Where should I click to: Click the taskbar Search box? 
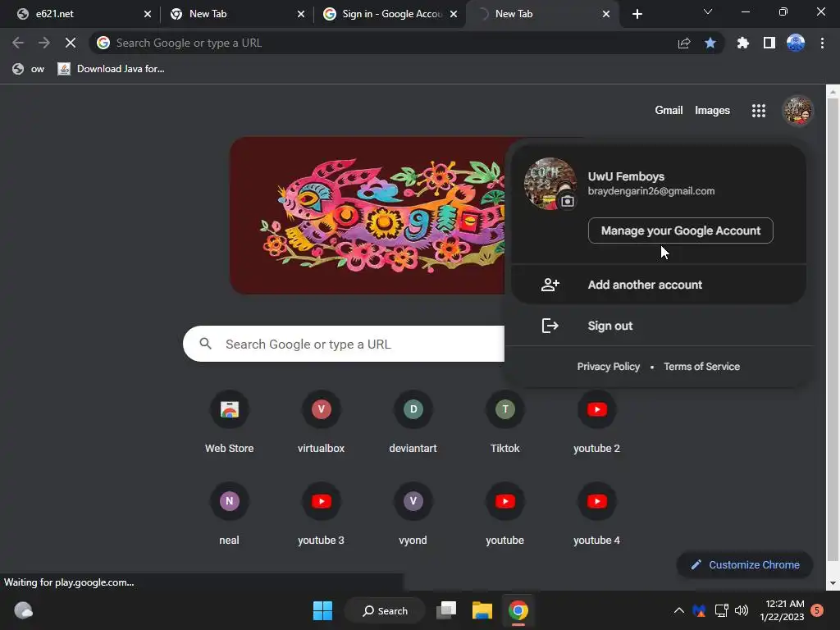point(385,610)
